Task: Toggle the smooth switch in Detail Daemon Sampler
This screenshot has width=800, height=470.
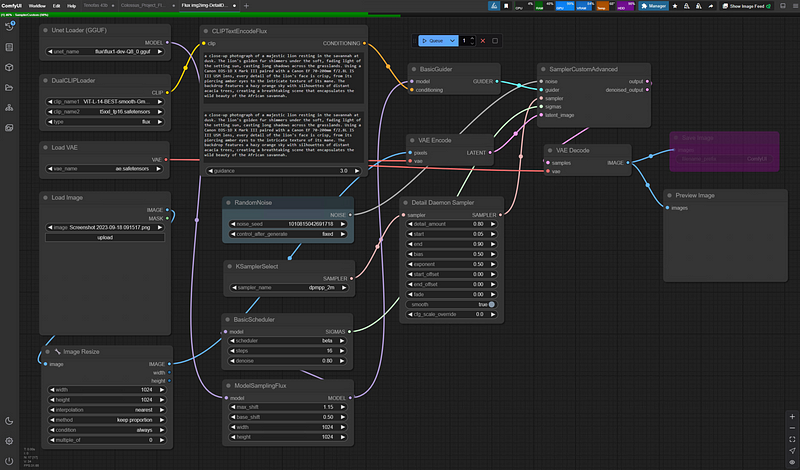Action: coord(492,304)
